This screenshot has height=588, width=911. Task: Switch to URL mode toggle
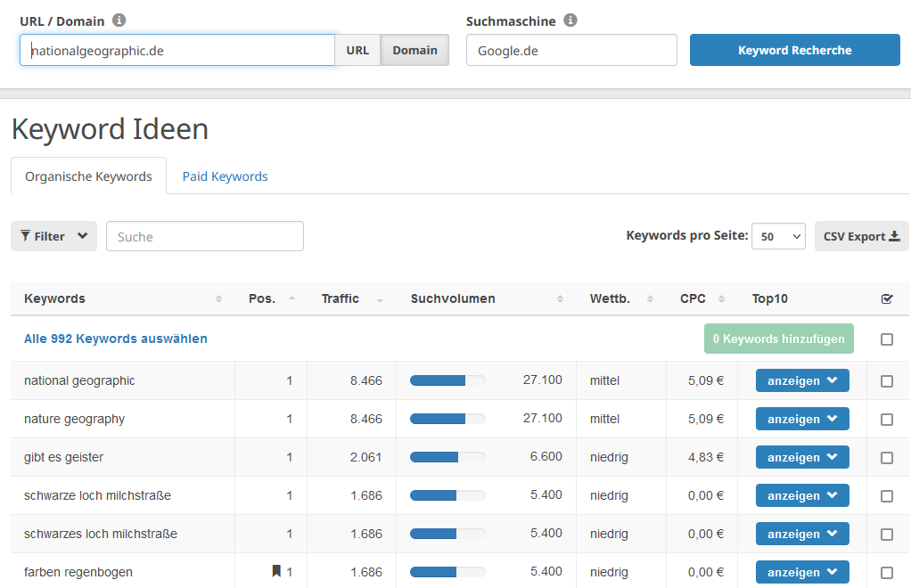coord(357,50)
